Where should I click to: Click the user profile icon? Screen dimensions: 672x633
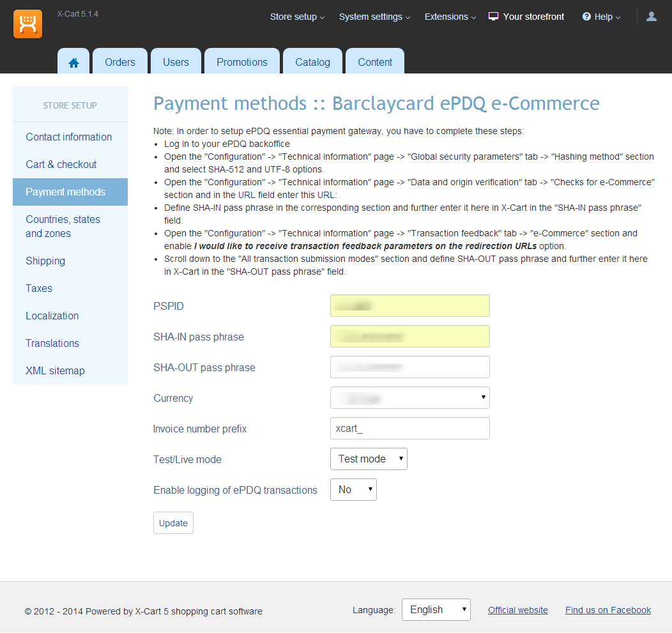tap(651, 17)
